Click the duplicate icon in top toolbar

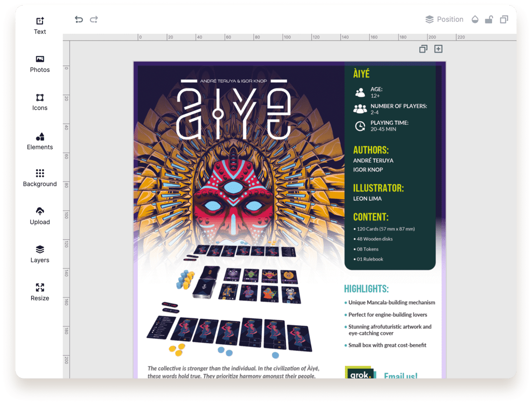[x=504, y=19]
